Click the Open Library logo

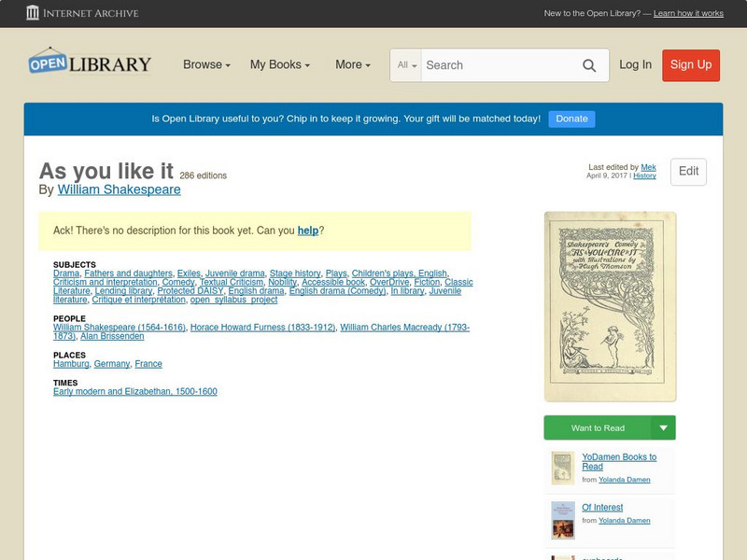point(89,62)
